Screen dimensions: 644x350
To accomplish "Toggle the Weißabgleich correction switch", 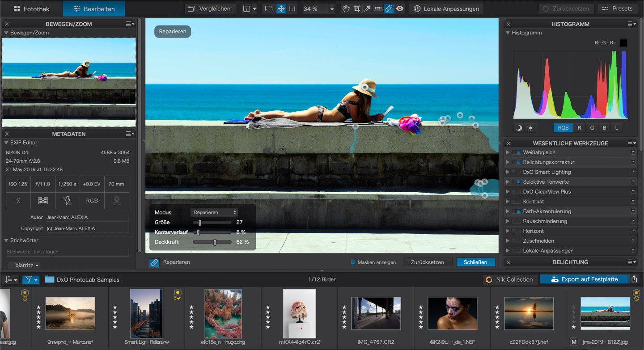I will pos(517,152).
